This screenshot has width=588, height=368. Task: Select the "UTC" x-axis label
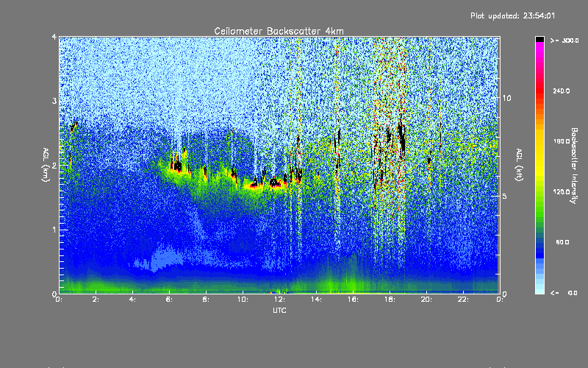tap(279, 310)
